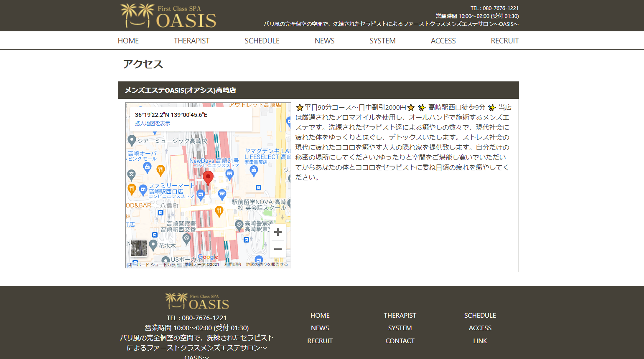Screen dimensions: 644x359
Task: Click the gray pin next to USボーカル
Action: point(165,260)
